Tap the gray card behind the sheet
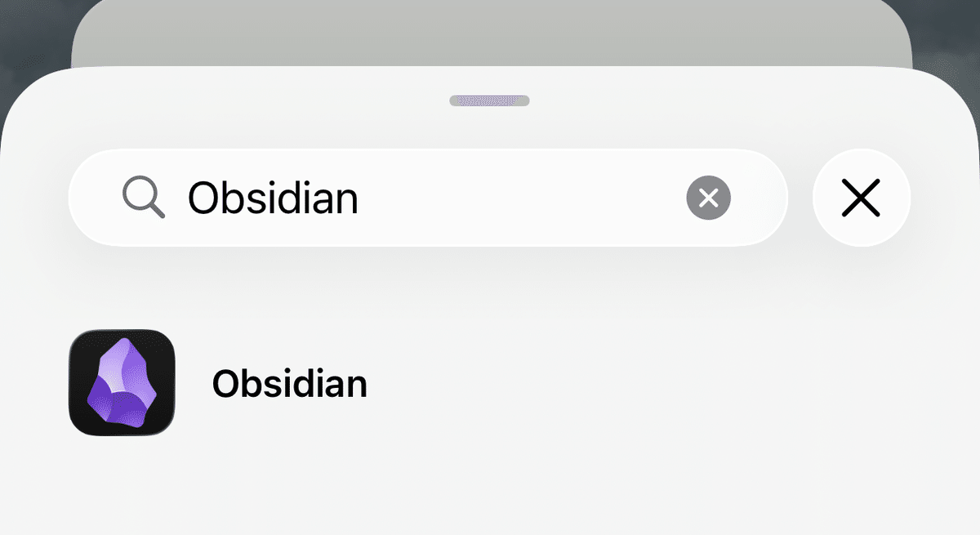The image size is (980, 535). [490, 33]
